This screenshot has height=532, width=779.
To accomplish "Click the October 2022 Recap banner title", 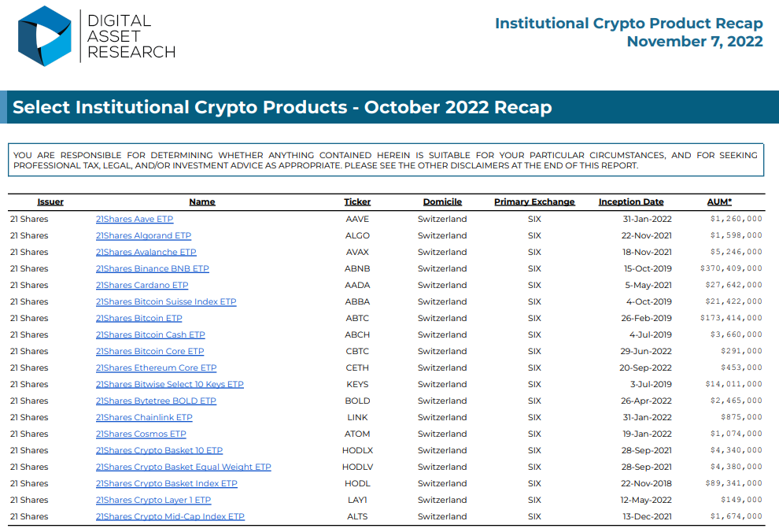I will [x=282, y=108].
